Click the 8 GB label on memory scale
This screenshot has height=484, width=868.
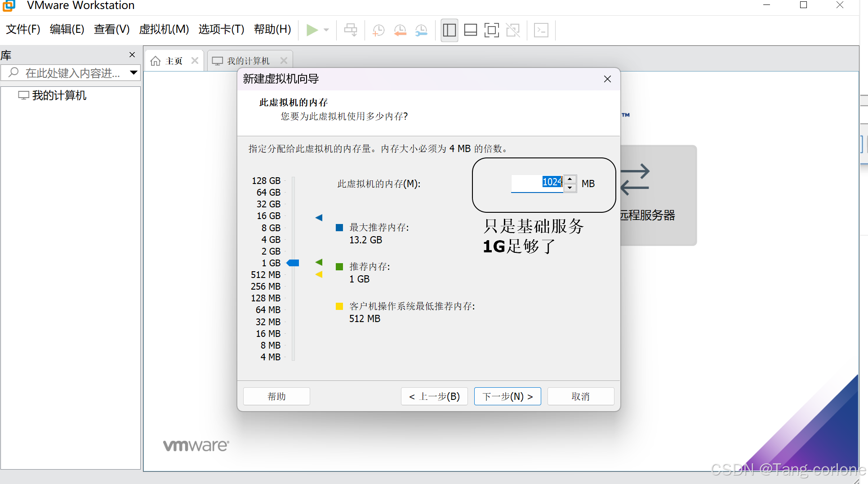pos(271,228)
